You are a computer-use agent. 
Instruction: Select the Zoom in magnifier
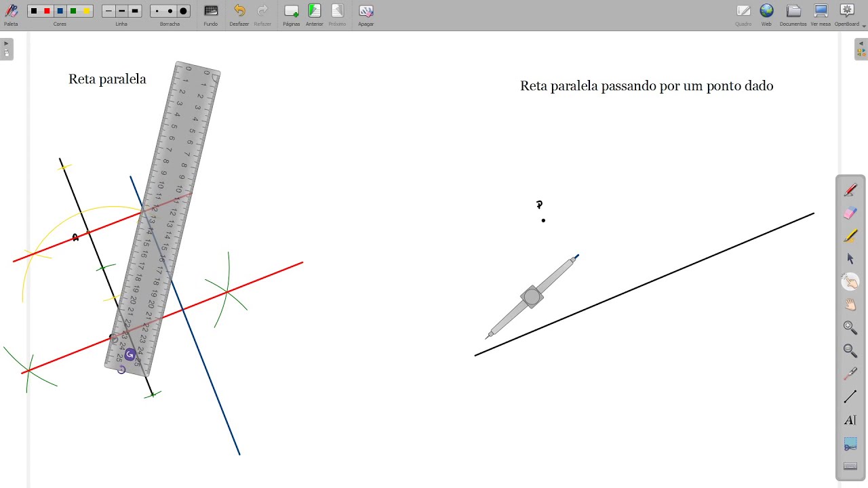point(850,328)
